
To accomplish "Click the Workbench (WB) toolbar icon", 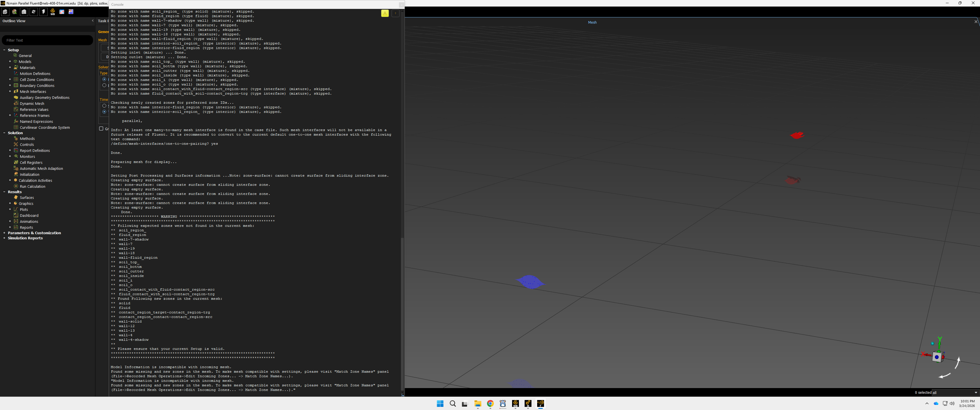I will [x=52, y=12].
